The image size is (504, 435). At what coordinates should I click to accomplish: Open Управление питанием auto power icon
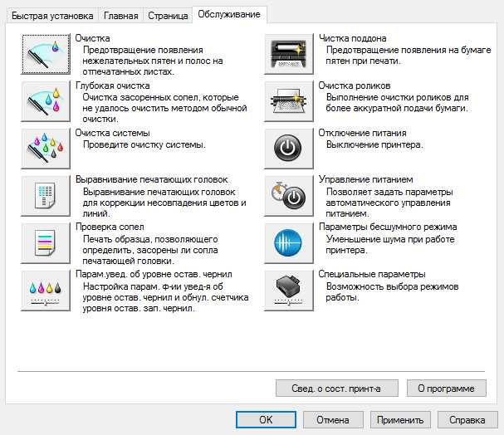tap(289, 196)
